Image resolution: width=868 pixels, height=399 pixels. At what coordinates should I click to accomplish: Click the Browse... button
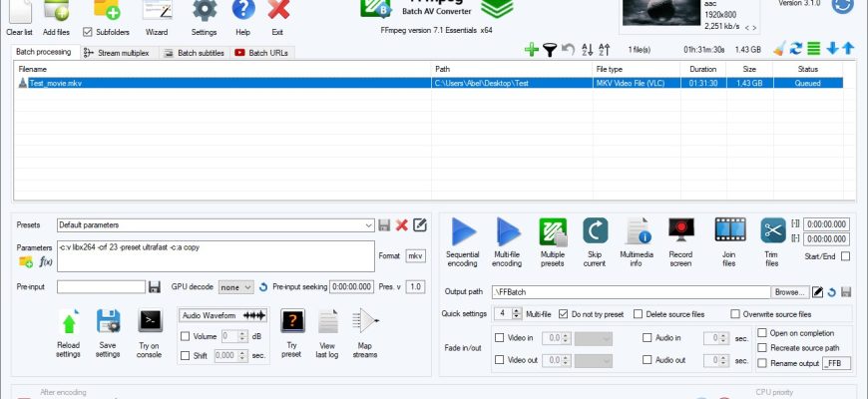(x=789, y=291)
